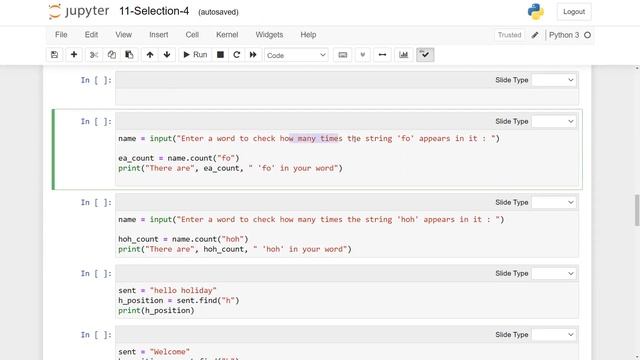Cut selected cells with scissors icon
Viewport: 640px width, 360px height.
tap(93, 55)
